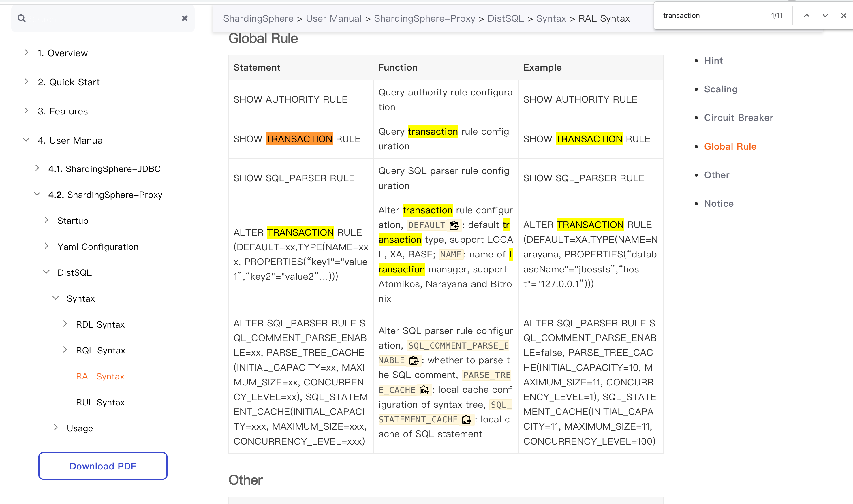Copy PARSE_TREE_CACHE code icon

click(424, 390)
